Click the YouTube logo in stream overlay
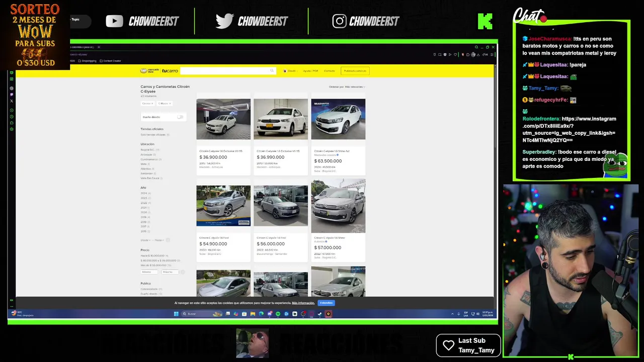This screenshot has height=362, width=644. tap(114, 21)
